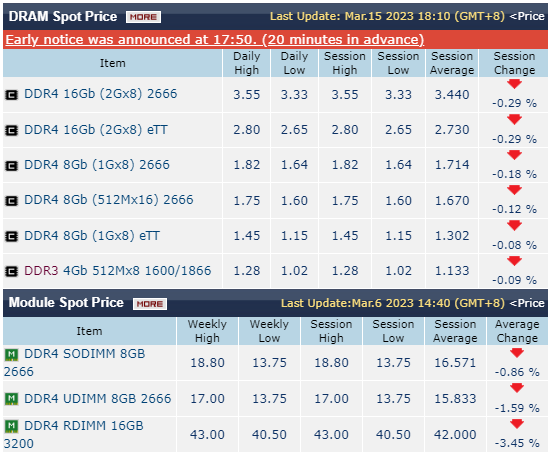Click Session Average header in Module table

pos(455,331)
